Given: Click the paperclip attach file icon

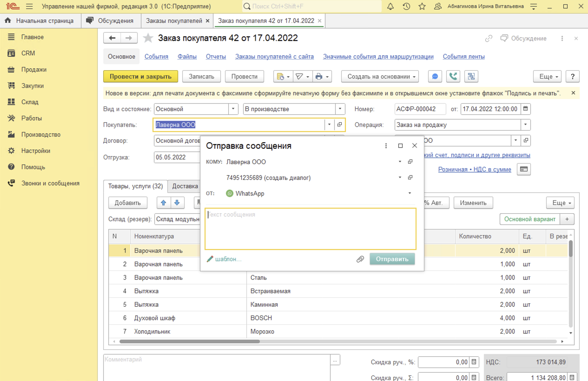Looking at the screenshot, I should [360, 259].
